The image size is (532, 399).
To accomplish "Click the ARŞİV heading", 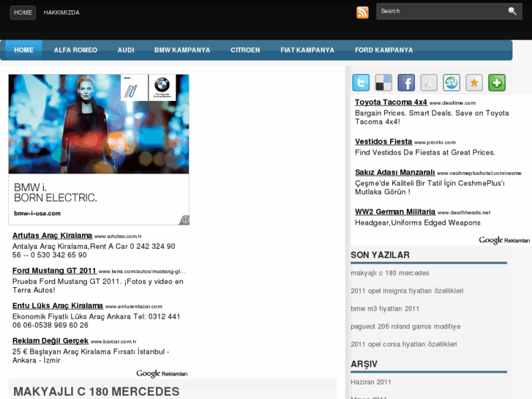I will pos(364,364).
